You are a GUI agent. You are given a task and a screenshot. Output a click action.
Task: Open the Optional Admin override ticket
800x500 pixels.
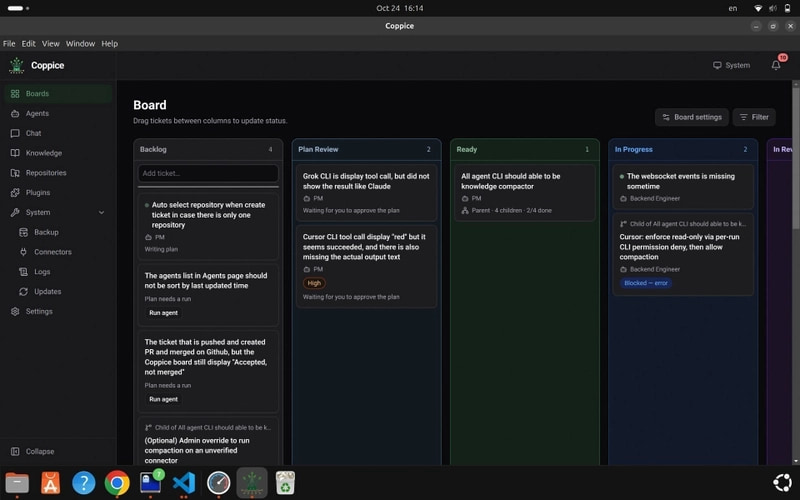point(208,442)
